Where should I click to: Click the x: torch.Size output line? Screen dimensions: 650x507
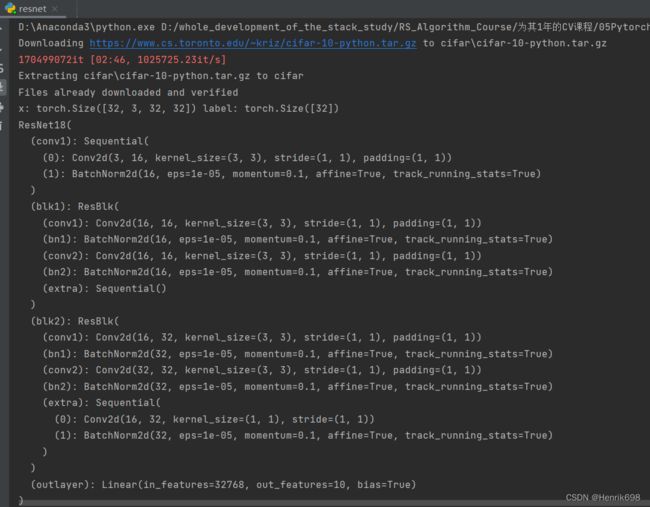coord(178,109)
